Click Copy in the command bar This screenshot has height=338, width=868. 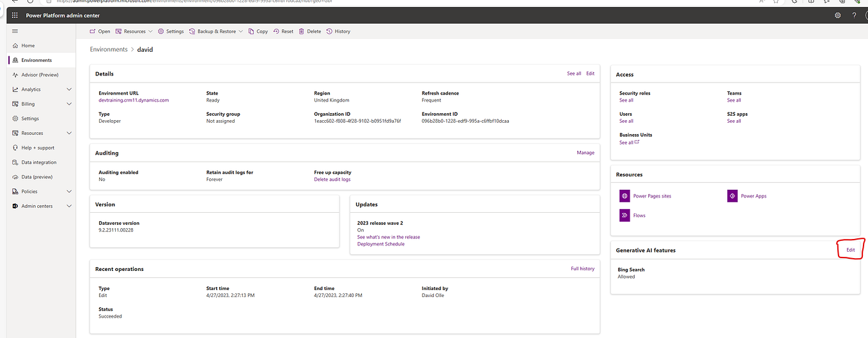(x=258, y=31)
